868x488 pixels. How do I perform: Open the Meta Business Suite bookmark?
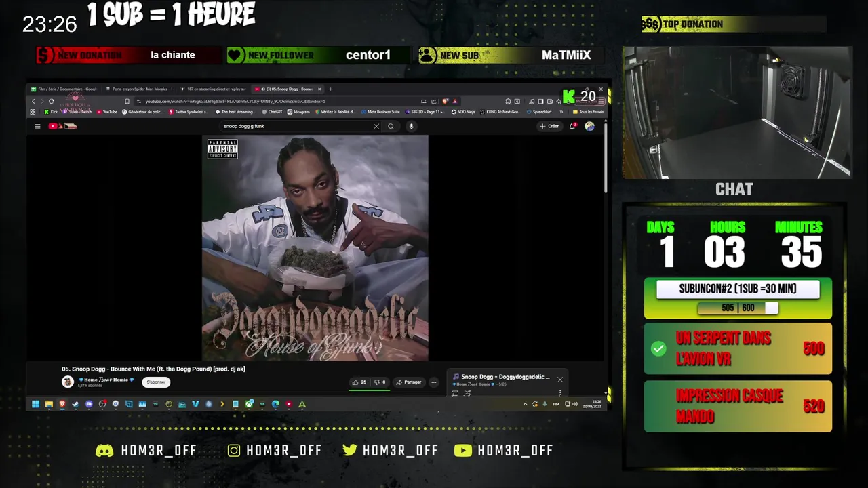380,112
